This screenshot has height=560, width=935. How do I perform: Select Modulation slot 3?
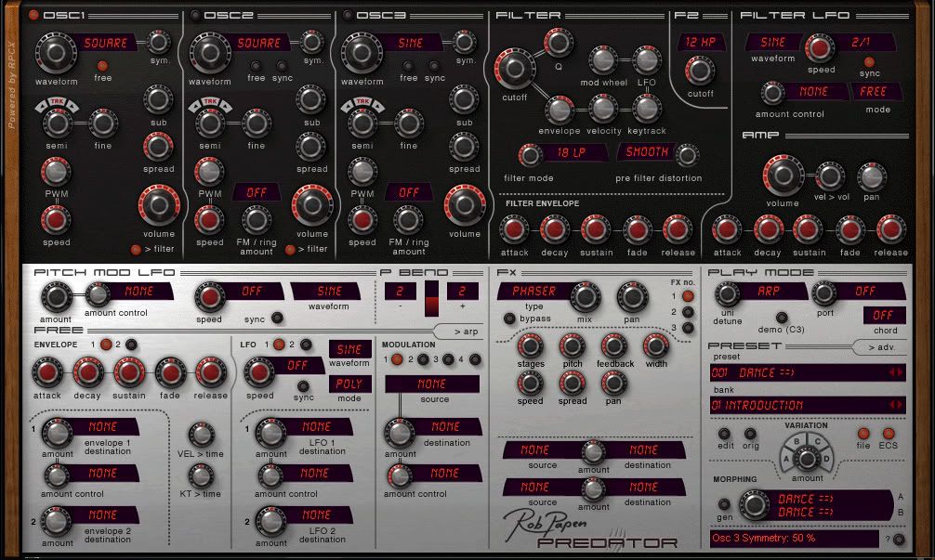[x=448, y=359]
